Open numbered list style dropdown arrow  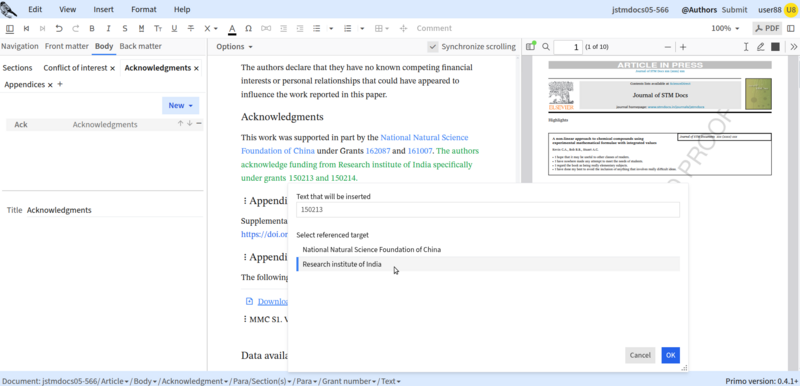click(362, 29)
